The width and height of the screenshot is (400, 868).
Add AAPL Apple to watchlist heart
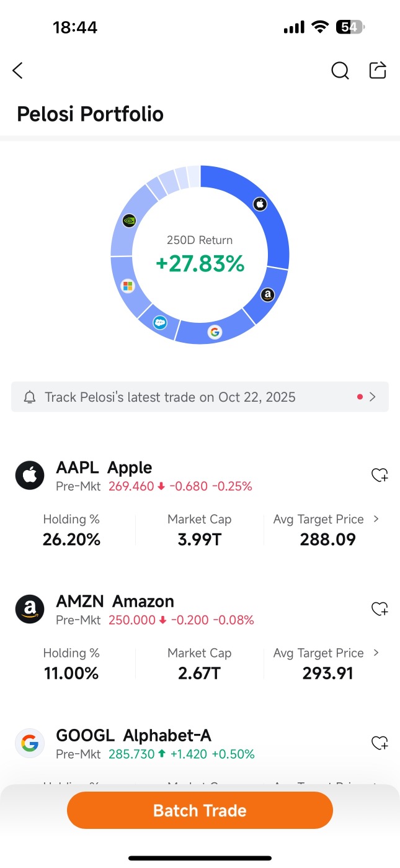tap(379, 475)
